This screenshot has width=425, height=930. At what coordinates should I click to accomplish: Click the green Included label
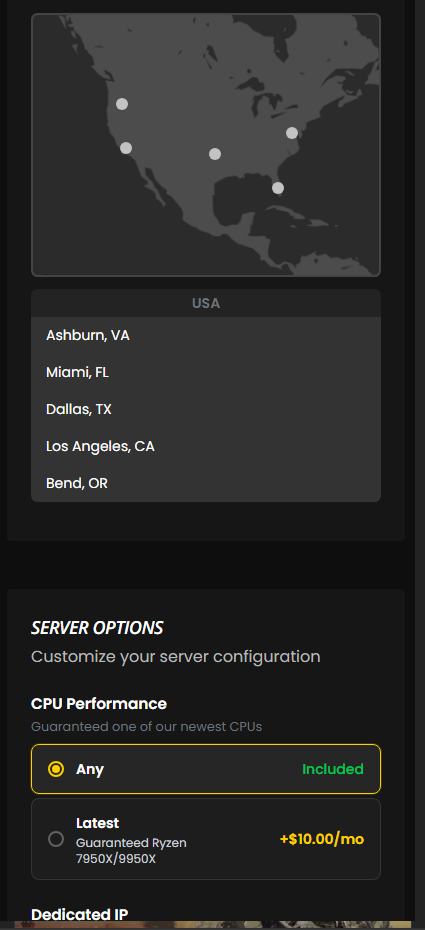pos(333,769)
